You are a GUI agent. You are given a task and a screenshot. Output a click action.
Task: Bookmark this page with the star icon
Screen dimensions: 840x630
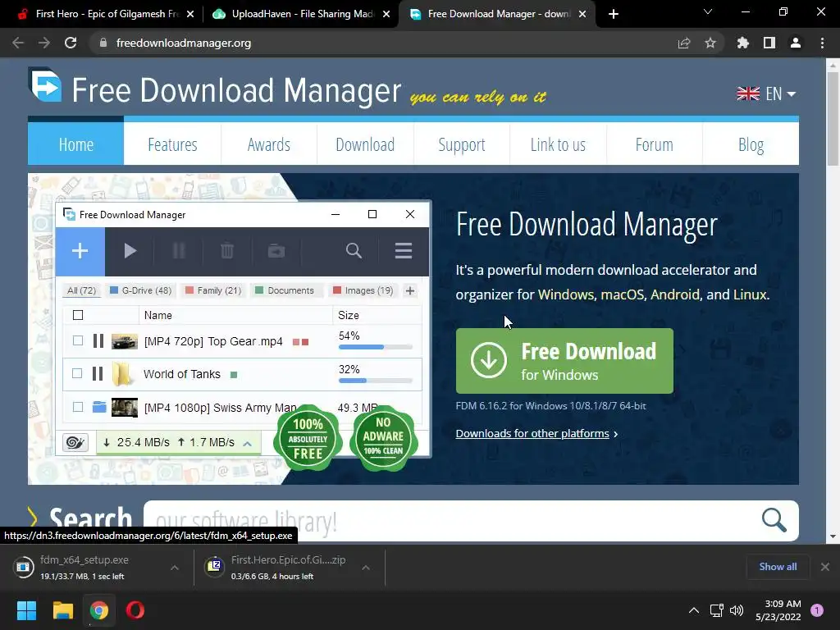710,43
